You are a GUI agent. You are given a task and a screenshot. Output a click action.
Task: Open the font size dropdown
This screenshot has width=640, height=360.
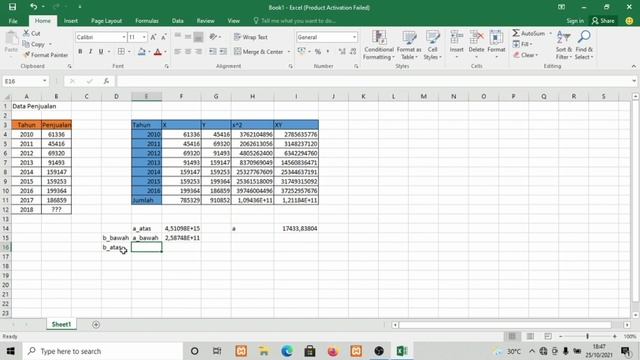click(144, 37)
